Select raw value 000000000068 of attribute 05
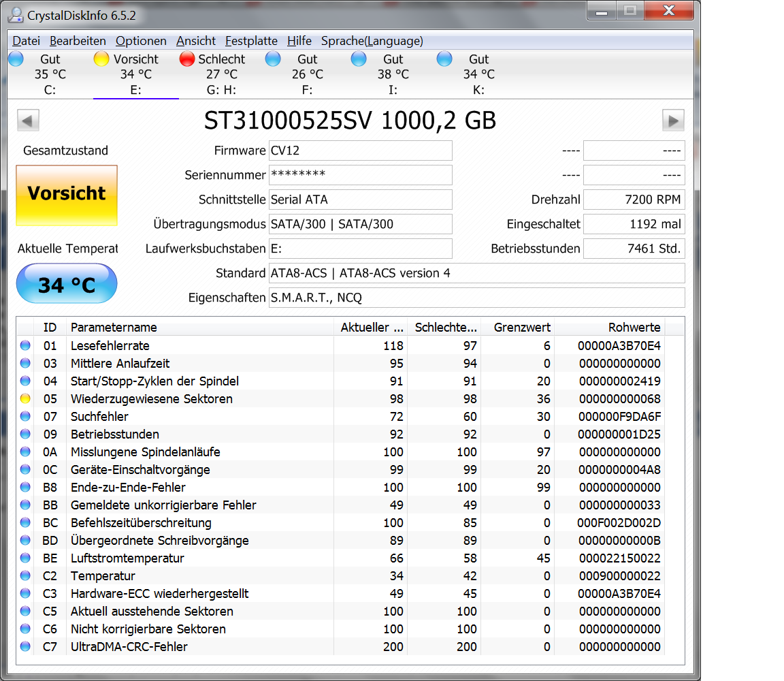The width and height of the screenshot is (784, 681). point(619,399)
